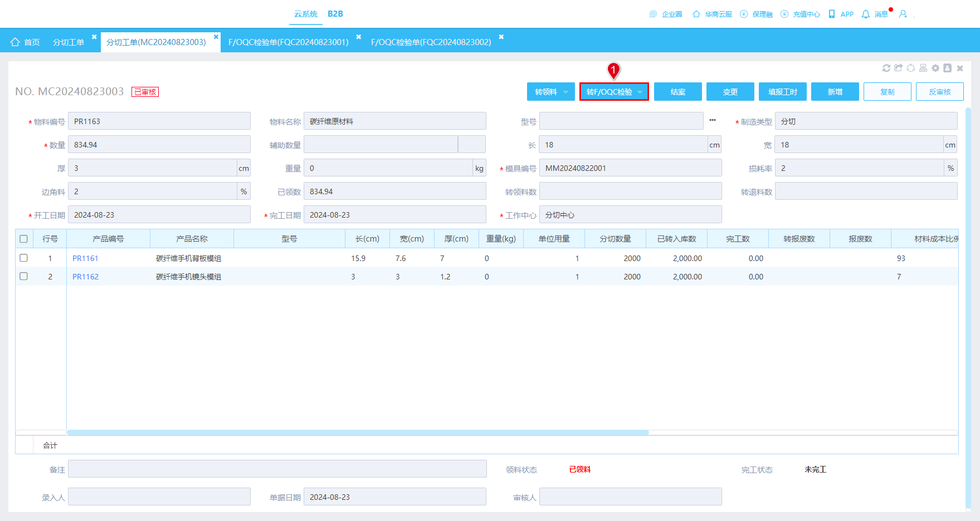Click the 变更 button
Viewport: 980px width, 521px height.
click(730, 92)
